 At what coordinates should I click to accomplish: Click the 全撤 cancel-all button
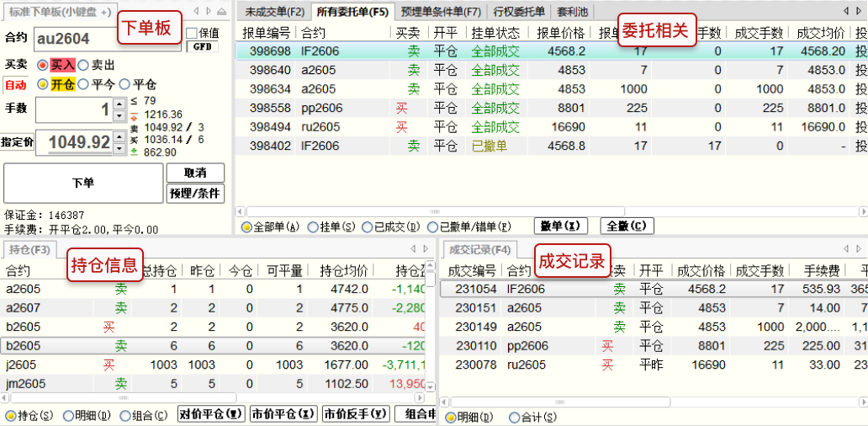coord(627,226)
